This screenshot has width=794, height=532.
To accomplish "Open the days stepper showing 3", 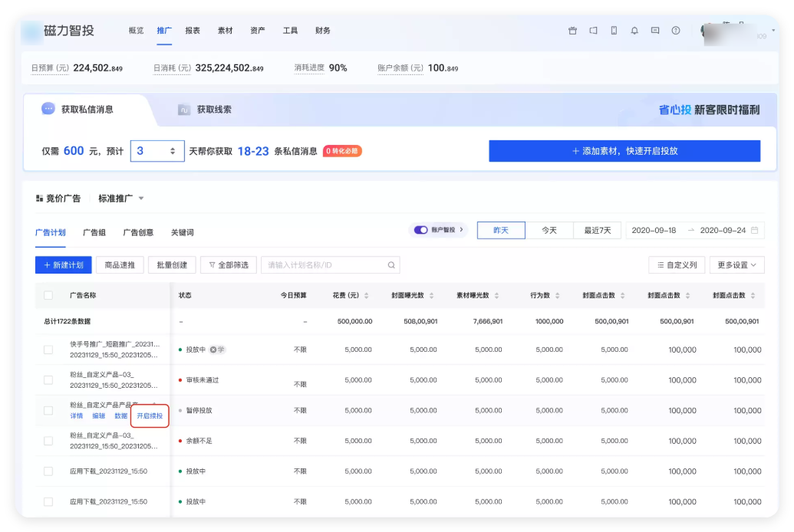I will pos(157,151).
